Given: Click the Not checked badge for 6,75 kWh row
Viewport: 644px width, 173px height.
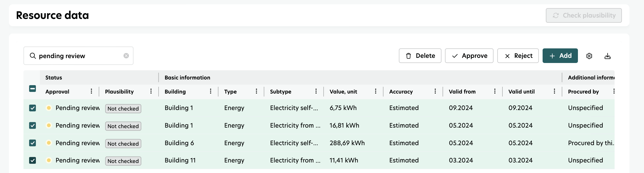Looking at the screenshot, I should coord(123,109).
